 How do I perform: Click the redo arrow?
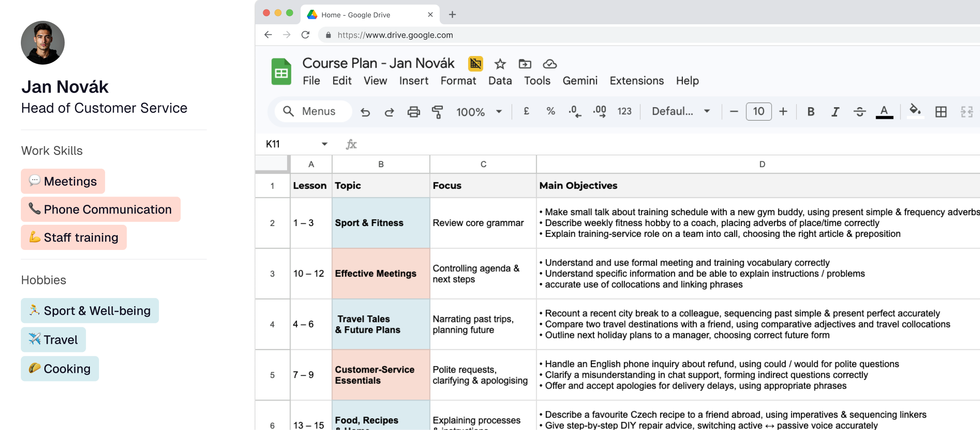(389, 112)
